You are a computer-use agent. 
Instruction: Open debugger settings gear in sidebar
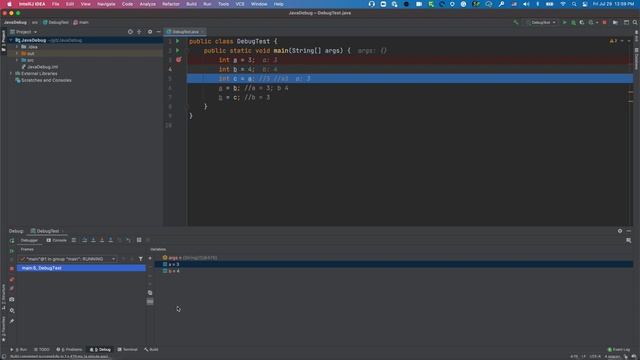(x=12, y=310)
